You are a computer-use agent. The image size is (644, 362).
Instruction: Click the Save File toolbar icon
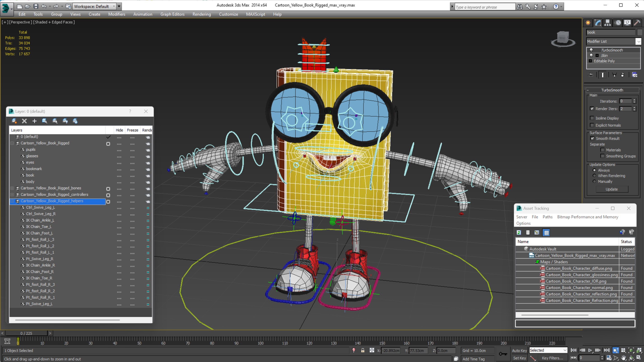pyautogui.click(x=36, y=6)
